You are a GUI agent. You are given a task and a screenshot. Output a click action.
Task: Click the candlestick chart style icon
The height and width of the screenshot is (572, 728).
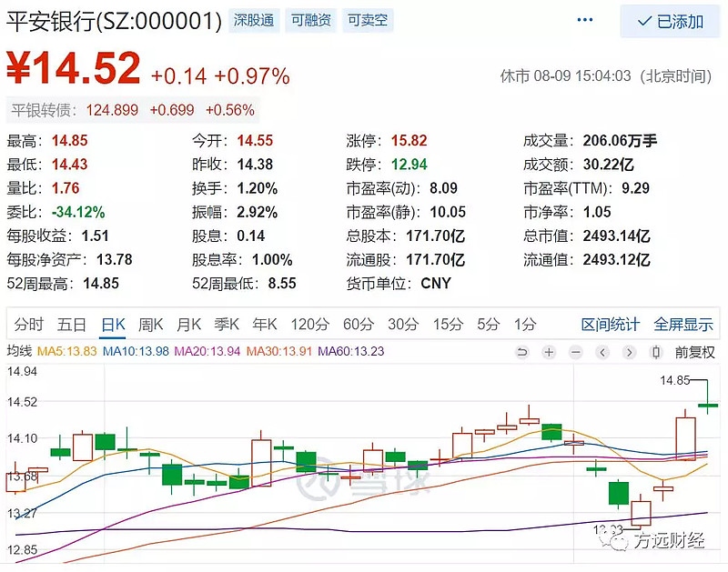[656, 352]
